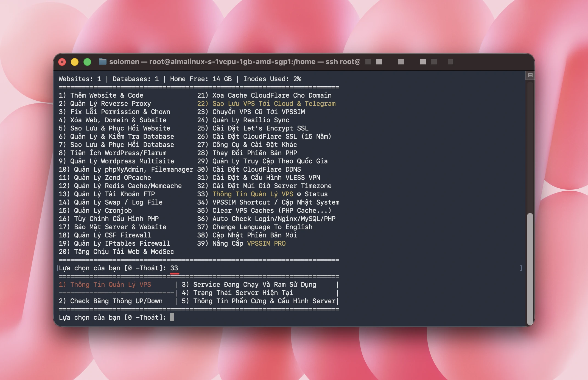Click '38) Cập Nhật Phiên Bản Mới'
The image size is (588, 380).
click(247, 235)
